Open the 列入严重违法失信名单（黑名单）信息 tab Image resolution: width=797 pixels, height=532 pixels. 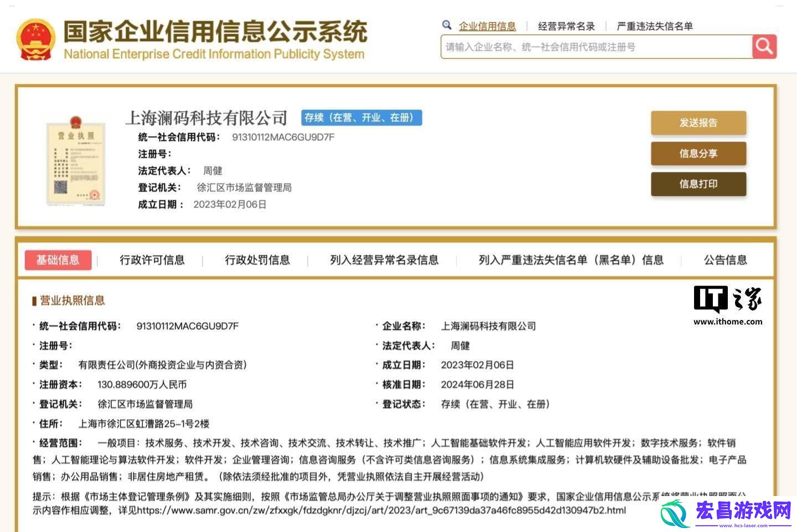(x=571, y=260)
